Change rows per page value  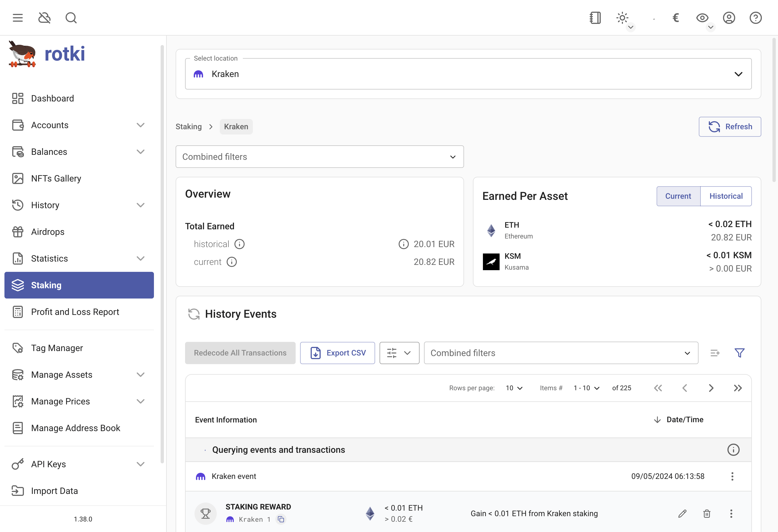pyautogui.click(x=514, y=388)
